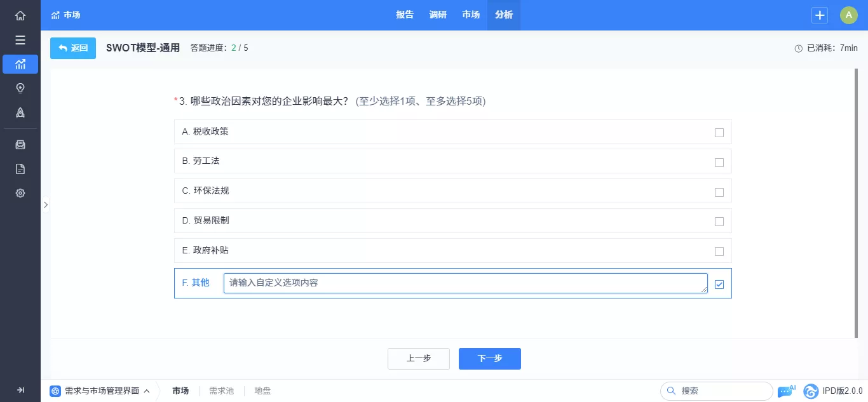Click the custom option text input
The height and width of the screenshot is (402, 868).
[x=466, y=283]
